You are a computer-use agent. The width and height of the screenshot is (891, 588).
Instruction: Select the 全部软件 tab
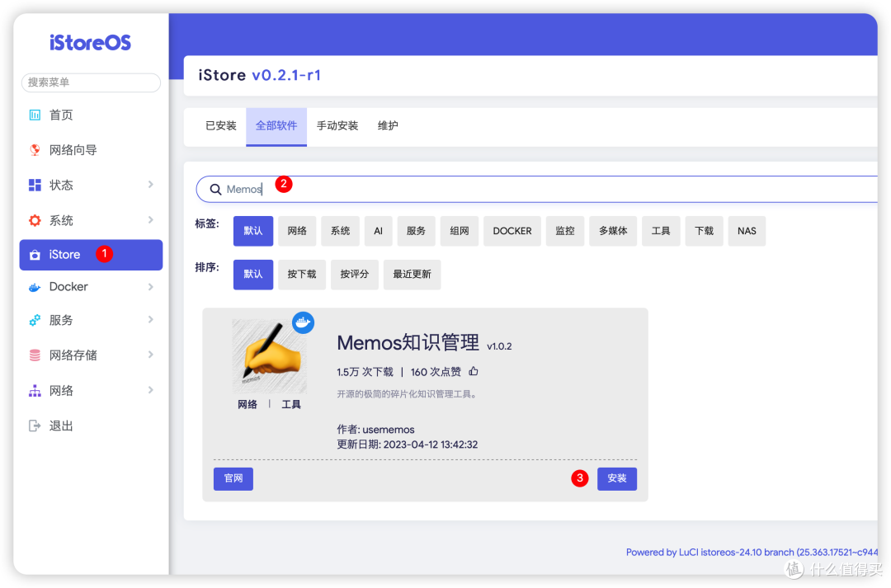click(x=276, y=126)
